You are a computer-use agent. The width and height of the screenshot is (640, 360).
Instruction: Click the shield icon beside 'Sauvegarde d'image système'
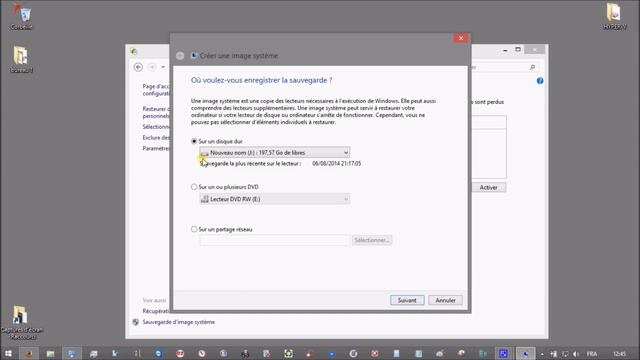click(x=136, y=322)
